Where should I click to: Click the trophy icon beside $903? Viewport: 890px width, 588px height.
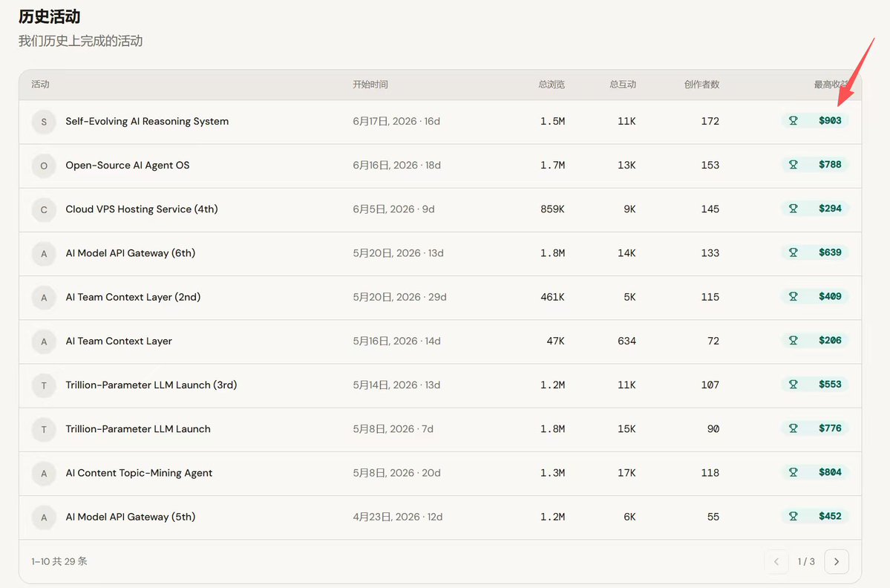[793, 120]
